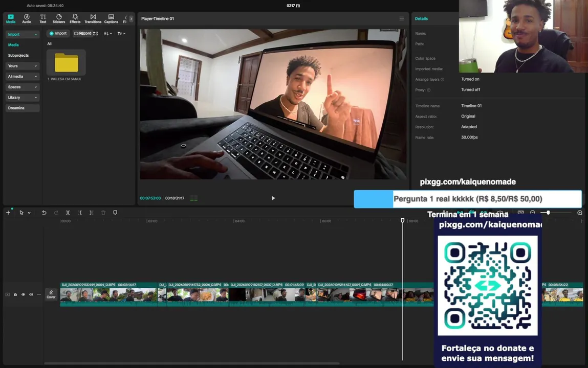Toggle the audio level meter icon
This screenshot has height=368, width=588.
(194, 198)
